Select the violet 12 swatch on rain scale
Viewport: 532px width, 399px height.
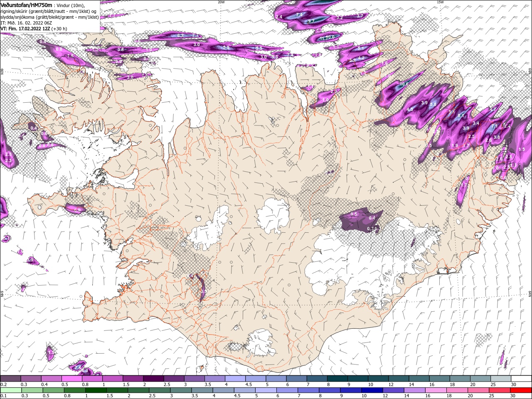(x=393, y=390)
